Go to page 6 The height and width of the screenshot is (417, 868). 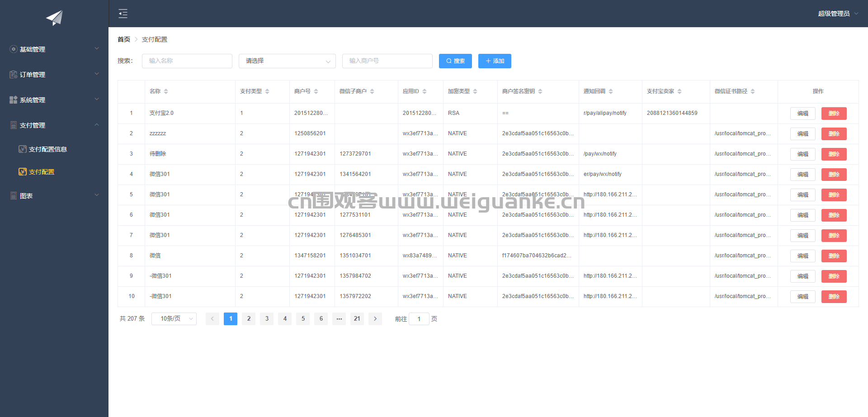(321, 319)
